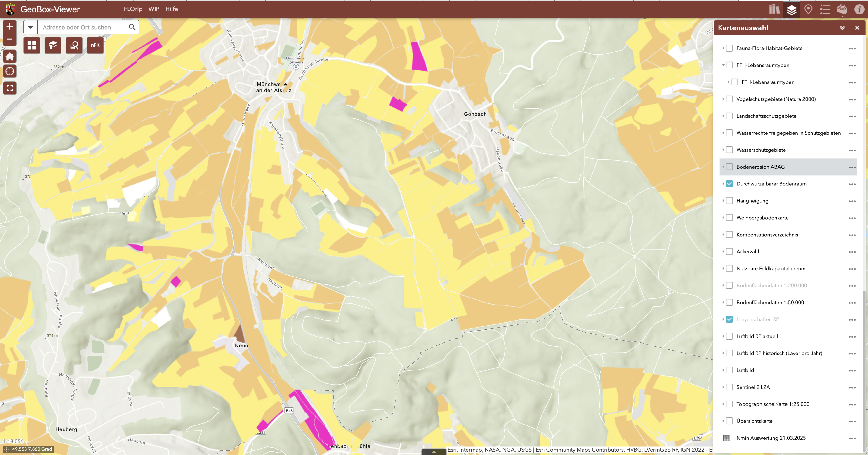Open the FLOrlp menu
Screen dimensions: 868x455
(133, 9)
